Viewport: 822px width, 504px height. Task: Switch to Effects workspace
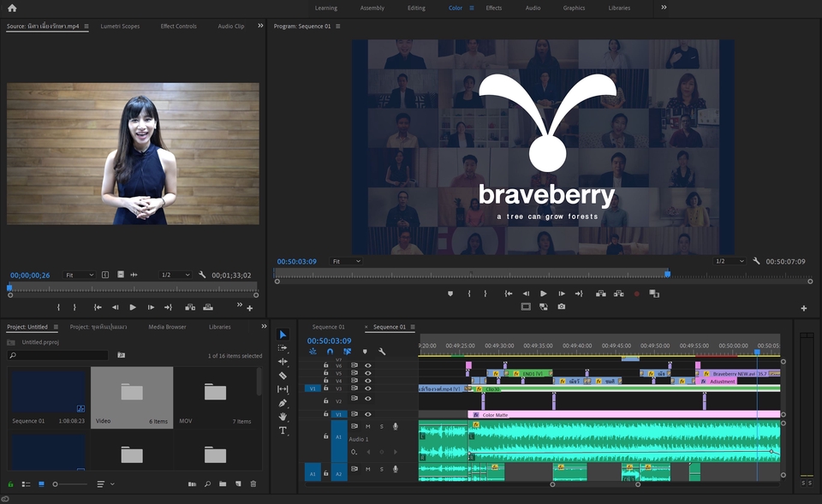click(494, 8)
